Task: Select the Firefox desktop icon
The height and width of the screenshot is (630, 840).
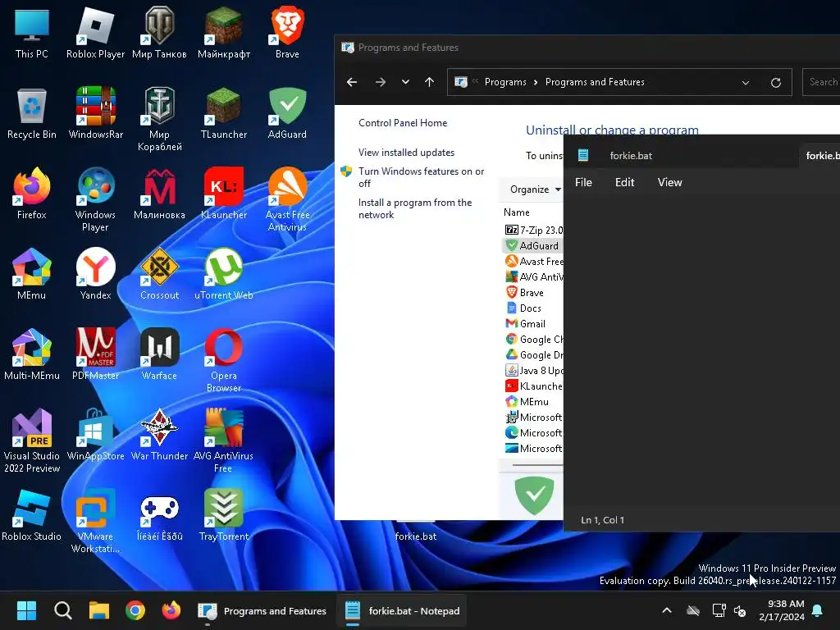Action: pos(32,194)
